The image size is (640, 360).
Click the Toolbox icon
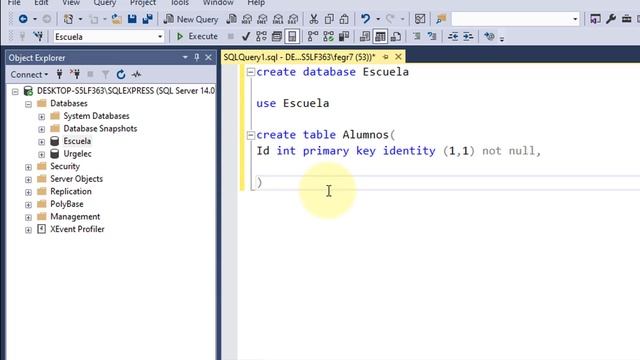pos(626,19)
